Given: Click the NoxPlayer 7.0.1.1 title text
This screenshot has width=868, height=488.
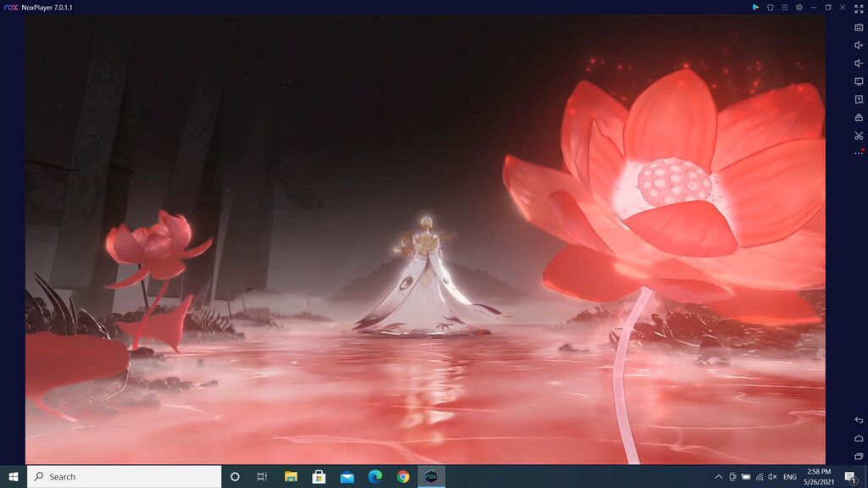Looking at the screenshot, I should click(47, 7).
